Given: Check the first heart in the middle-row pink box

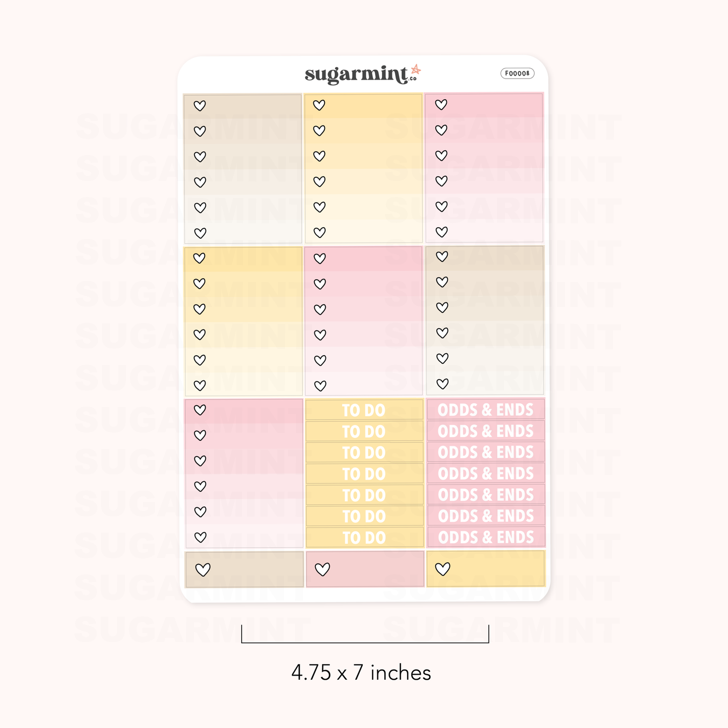Looking at the screenshot, I should click(320, 258).
